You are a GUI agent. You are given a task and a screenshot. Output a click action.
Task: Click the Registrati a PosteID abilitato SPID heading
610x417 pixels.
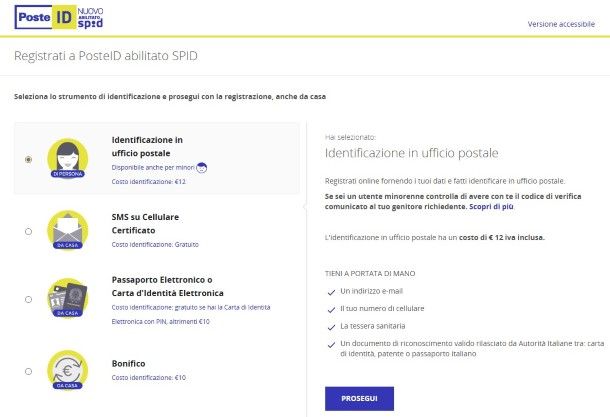click(x=106, y=56)
